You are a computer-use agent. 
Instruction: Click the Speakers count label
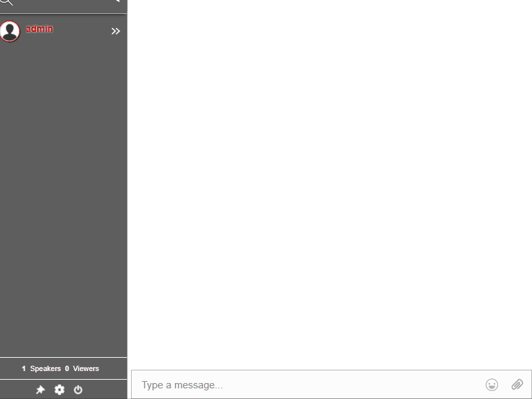pyautogui.click(x=41, y=368)
